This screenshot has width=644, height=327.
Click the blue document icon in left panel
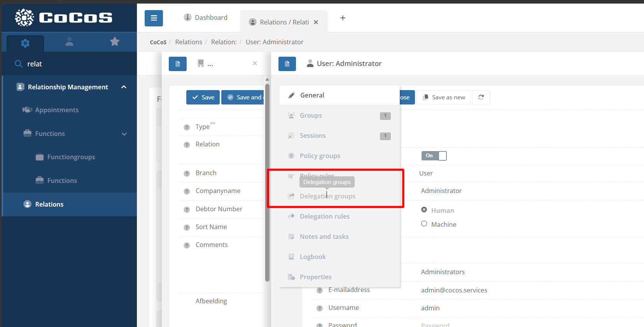[178, 64]
